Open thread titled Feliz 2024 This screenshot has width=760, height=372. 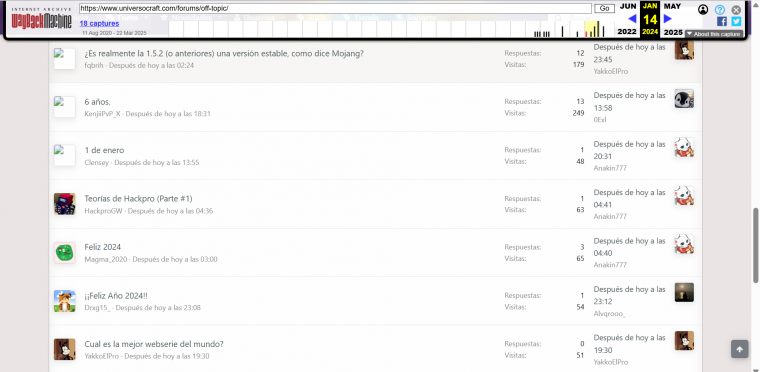[x=103, y=247]
